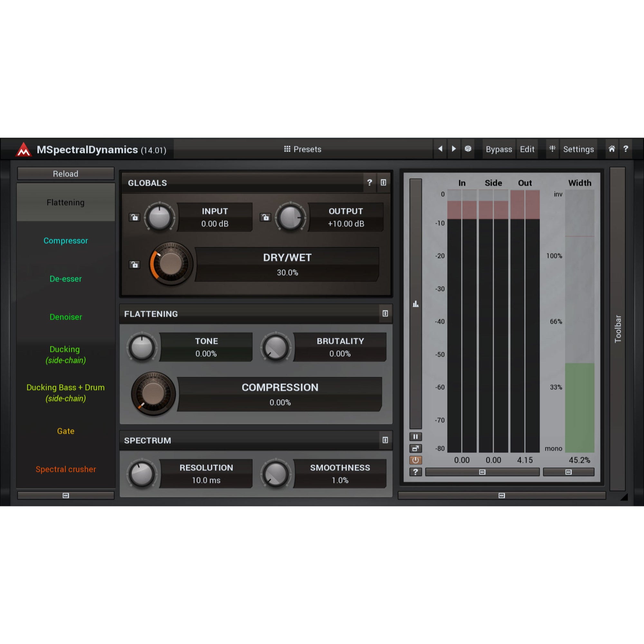Select Ducking Bass + Drum device
This screenshot has height=644, width=644.
(x=66, y=393)
